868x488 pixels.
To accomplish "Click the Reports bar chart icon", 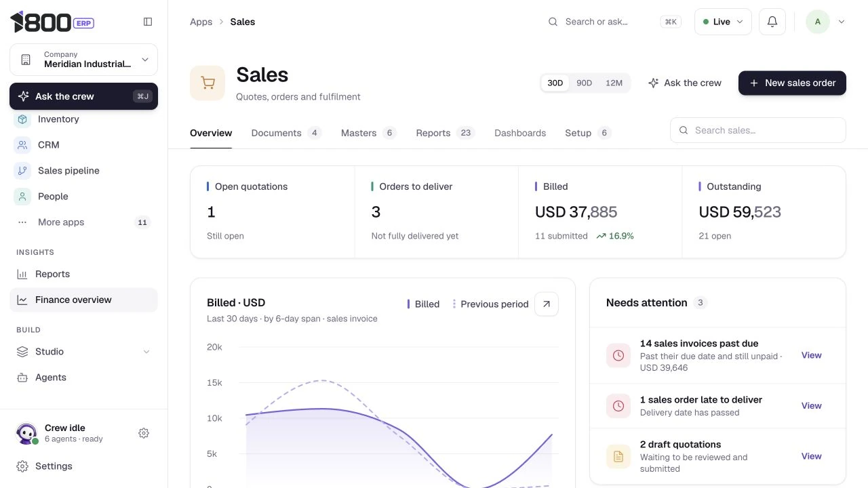I will [22, 274].
